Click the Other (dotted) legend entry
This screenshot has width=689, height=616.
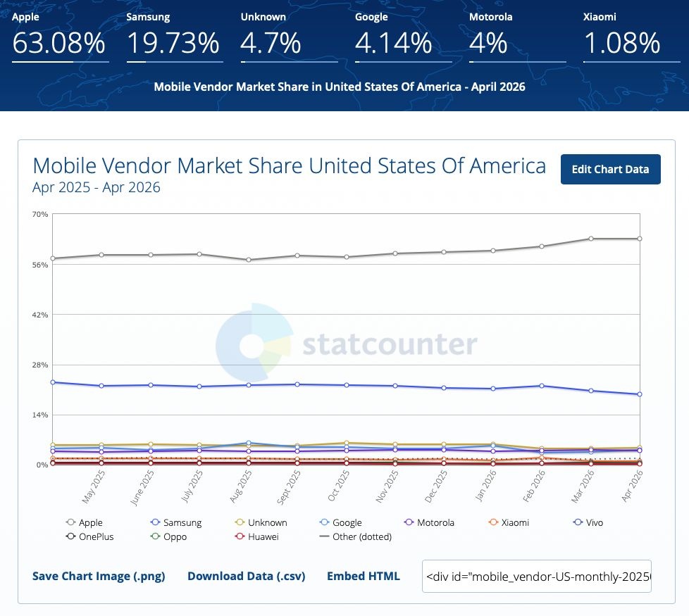point(356,536)
